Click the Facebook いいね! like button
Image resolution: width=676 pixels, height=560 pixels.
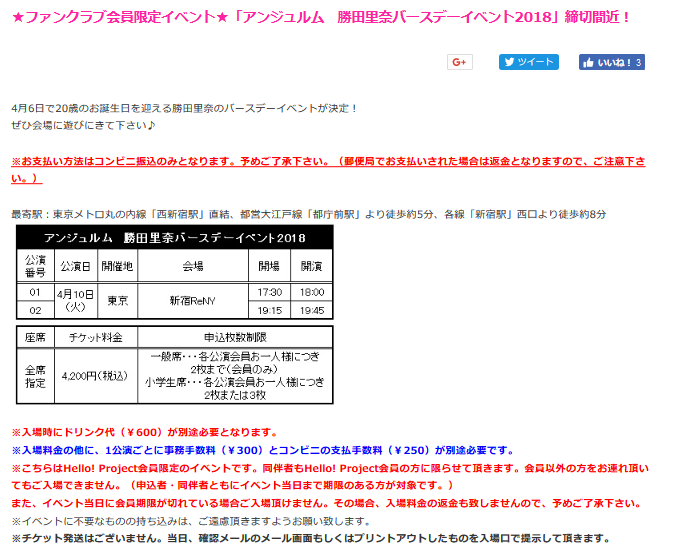[611, 62]
